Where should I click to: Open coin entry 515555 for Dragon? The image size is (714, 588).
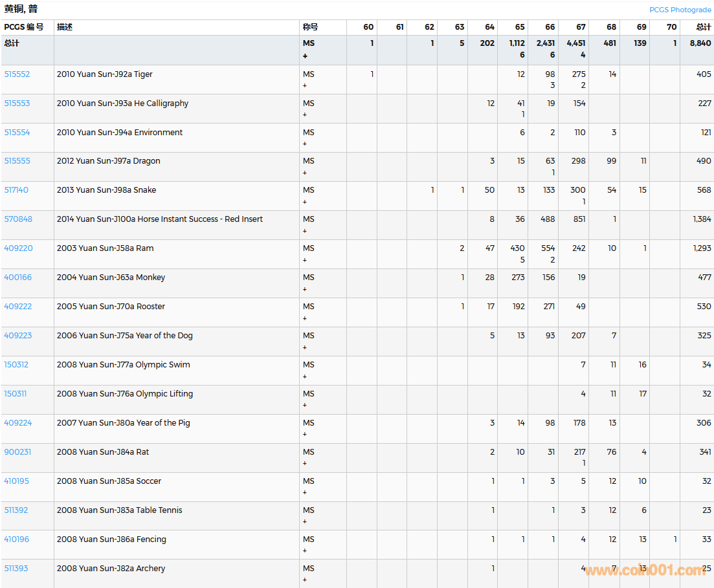(x=17, y=161)
